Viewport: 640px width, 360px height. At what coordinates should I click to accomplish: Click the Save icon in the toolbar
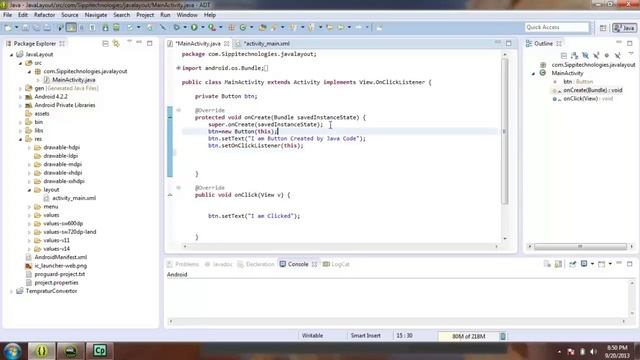coord(25,27)
